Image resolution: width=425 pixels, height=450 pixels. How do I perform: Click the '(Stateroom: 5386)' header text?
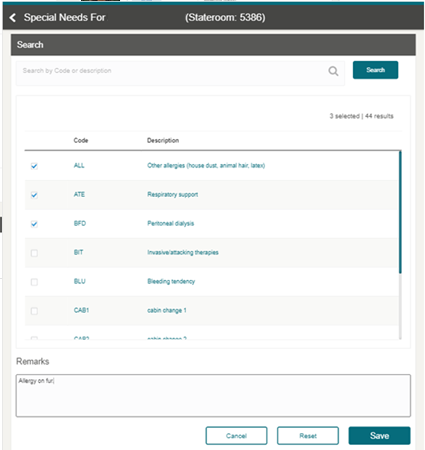click(225, 17)
